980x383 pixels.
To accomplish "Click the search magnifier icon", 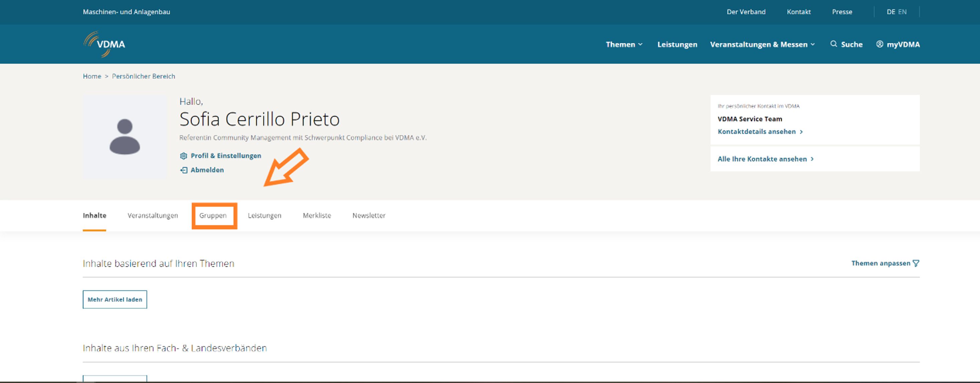I will pyautogui.click(x=833, y=44).
